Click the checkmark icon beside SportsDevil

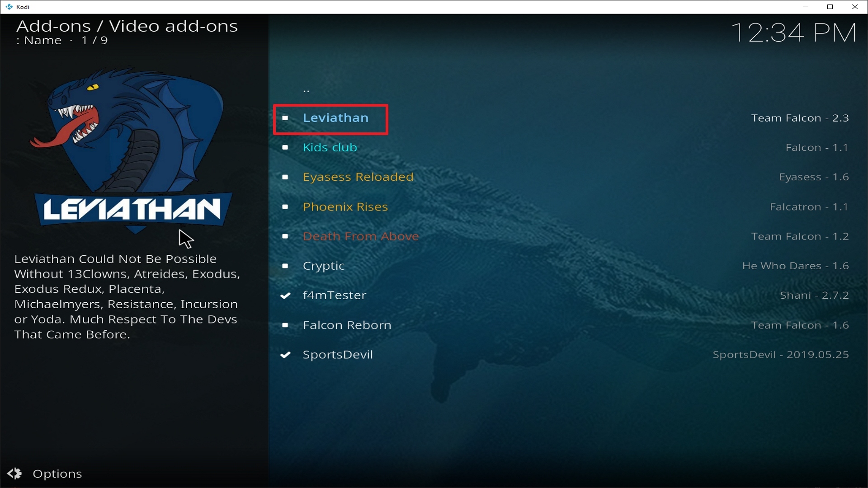pos(285,355)
